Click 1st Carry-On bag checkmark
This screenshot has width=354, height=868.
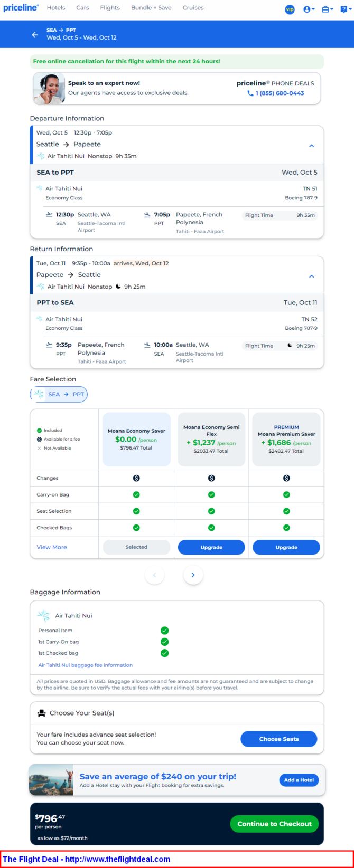pyautogui.click(x=165, y=642)
